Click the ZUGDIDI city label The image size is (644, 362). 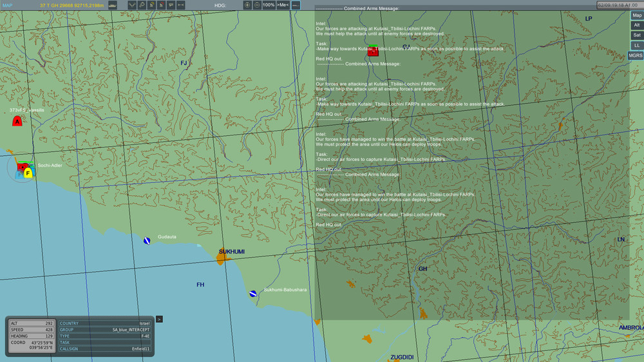(402, 357)
